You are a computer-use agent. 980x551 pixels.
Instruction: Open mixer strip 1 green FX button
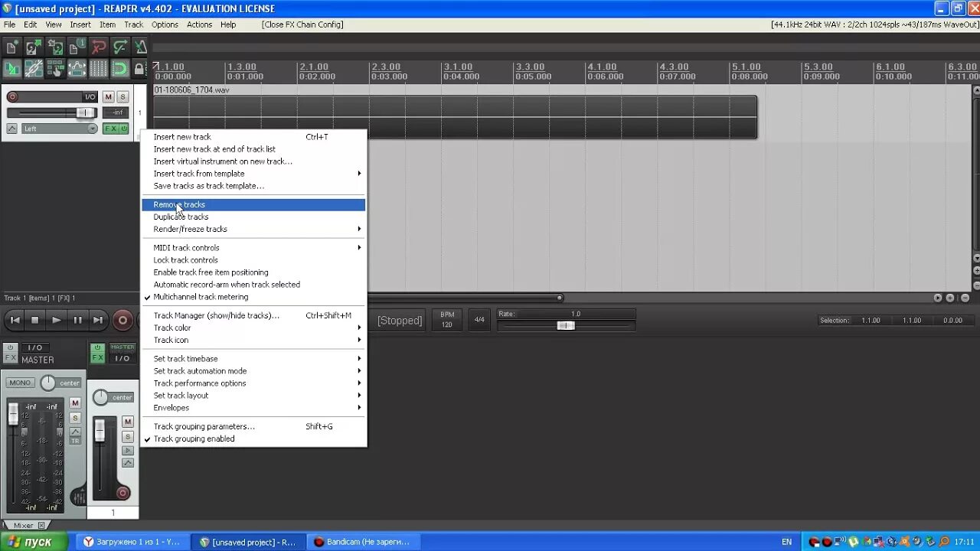[97, 357]
